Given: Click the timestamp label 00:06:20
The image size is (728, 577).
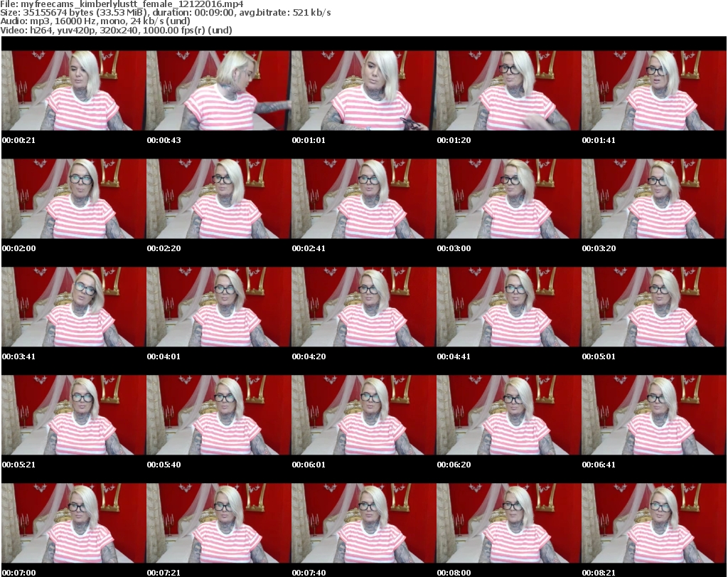Looking at the screenshot, I should click(454, 464).
